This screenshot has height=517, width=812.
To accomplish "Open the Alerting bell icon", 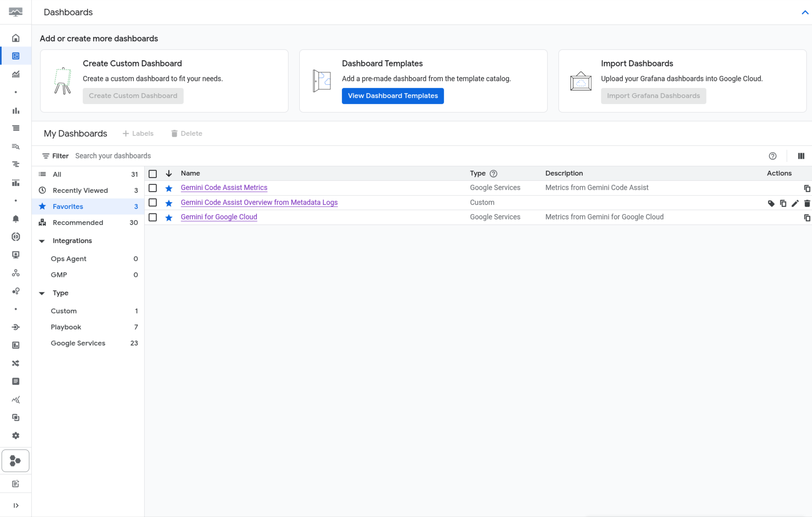I will click(x=15, y=219).
